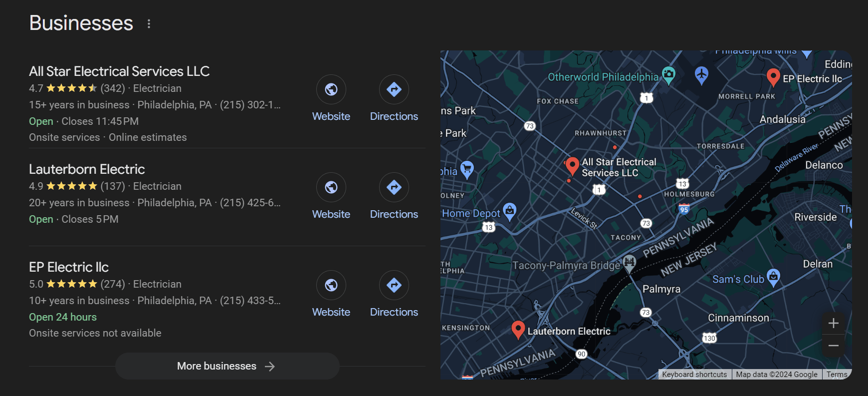This screenshot has width=868, height=396.
Task: Select the Lauterborn Electric red map pin
Action: [518, 330]
